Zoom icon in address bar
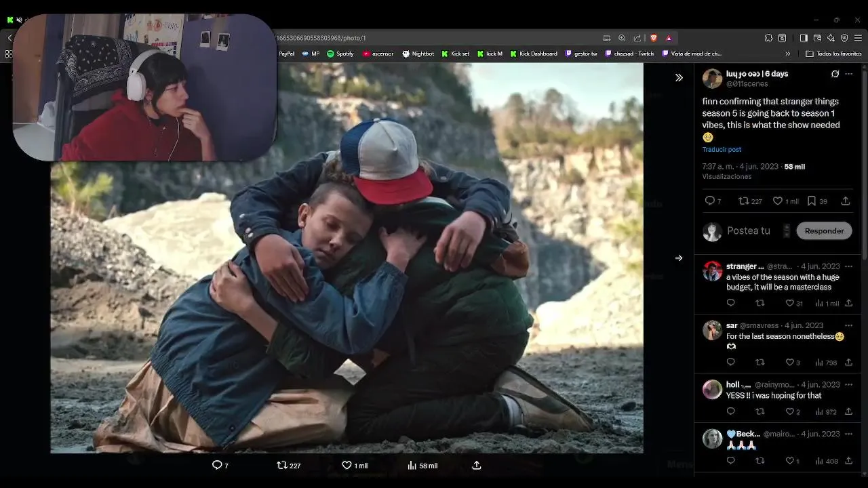868x488 pixels. [x=622, y=38]
